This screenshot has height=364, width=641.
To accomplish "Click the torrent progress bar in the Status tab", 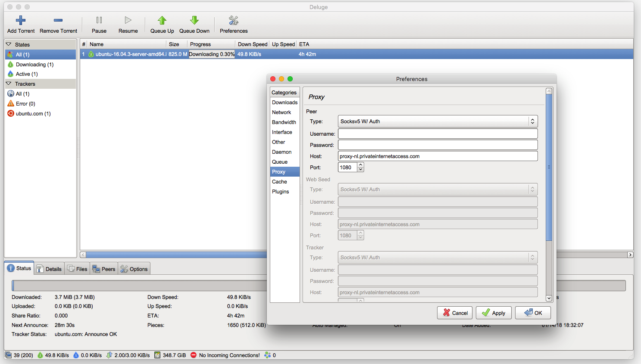I will point(319,286).
